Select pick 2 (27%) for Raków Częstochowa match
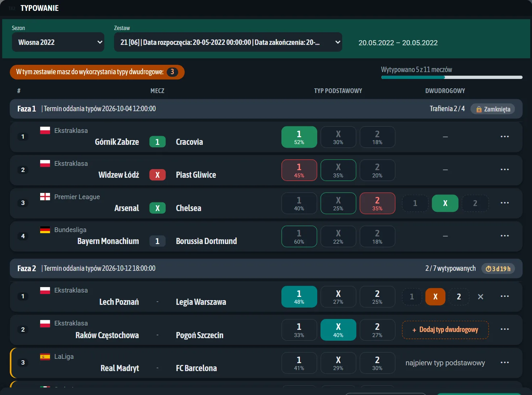The width and height of the screenshot is (532, 395). (377, 330)
